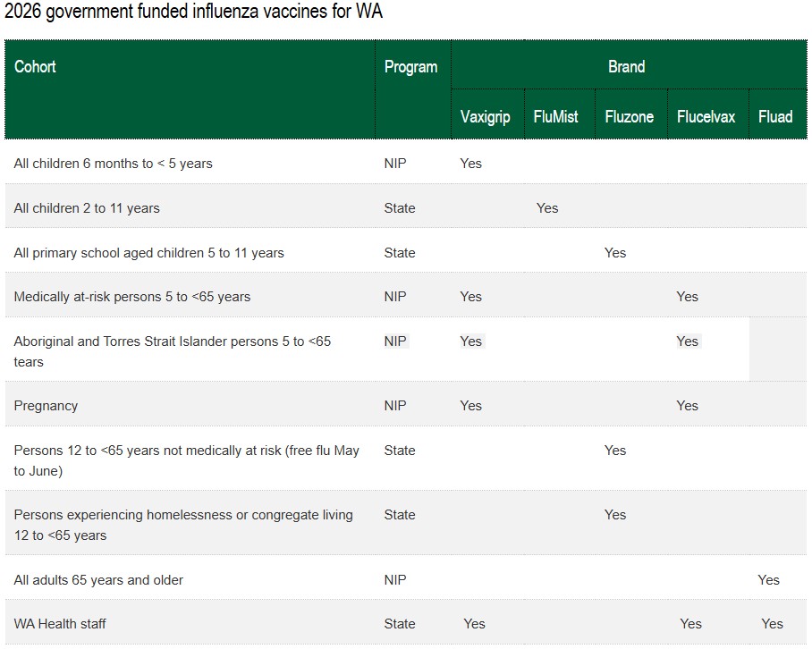Click the table title about 2026 influenza vaccines
Screen dimensions: 812x649
[195, 13]
